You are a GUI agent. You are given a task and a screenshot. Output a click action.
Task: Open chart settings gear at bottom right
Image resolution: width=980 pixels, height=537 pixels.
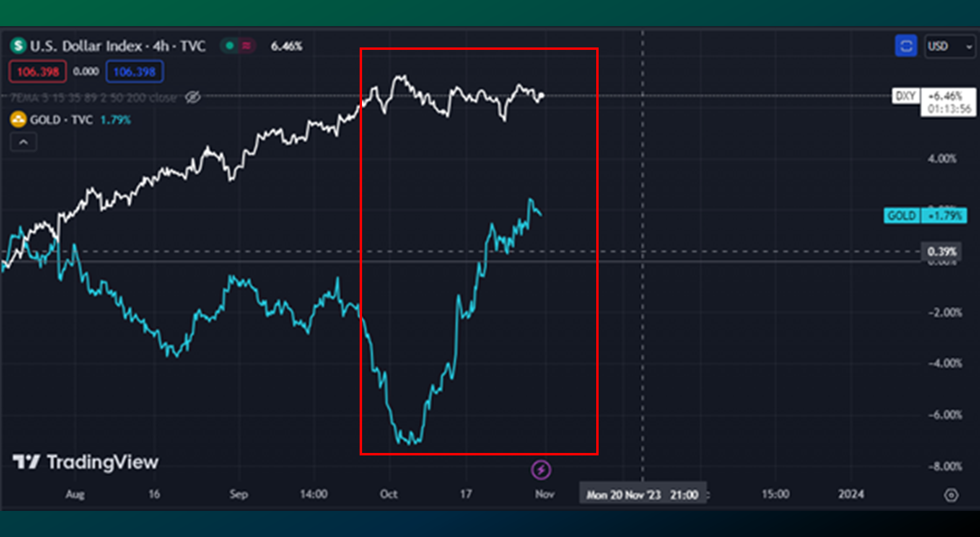tap(951, 495)
